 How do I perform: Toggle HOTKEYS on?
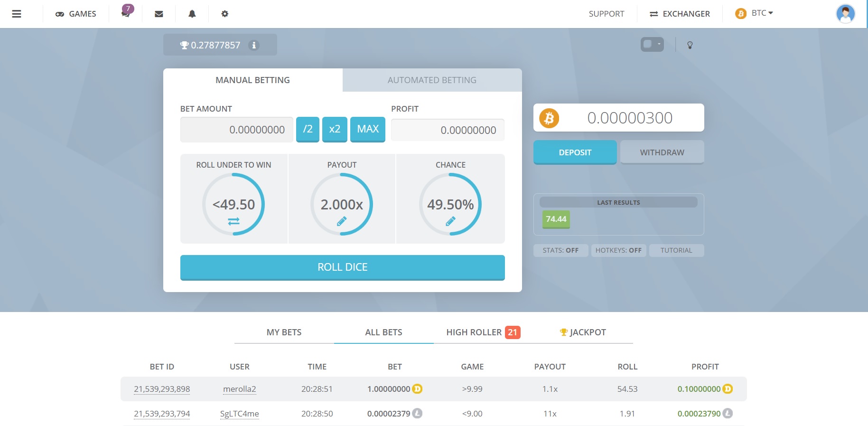tap(618, 250)
